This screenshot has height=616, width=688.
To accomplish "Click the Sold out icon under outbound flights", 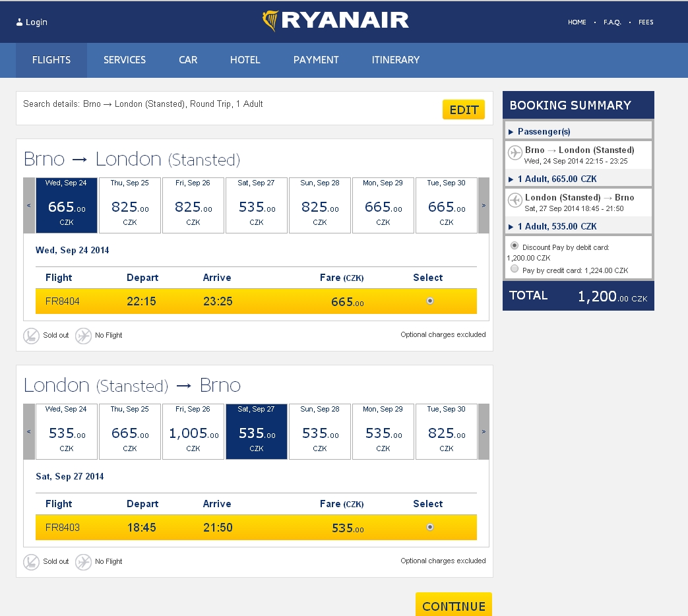I will point(31,336).
